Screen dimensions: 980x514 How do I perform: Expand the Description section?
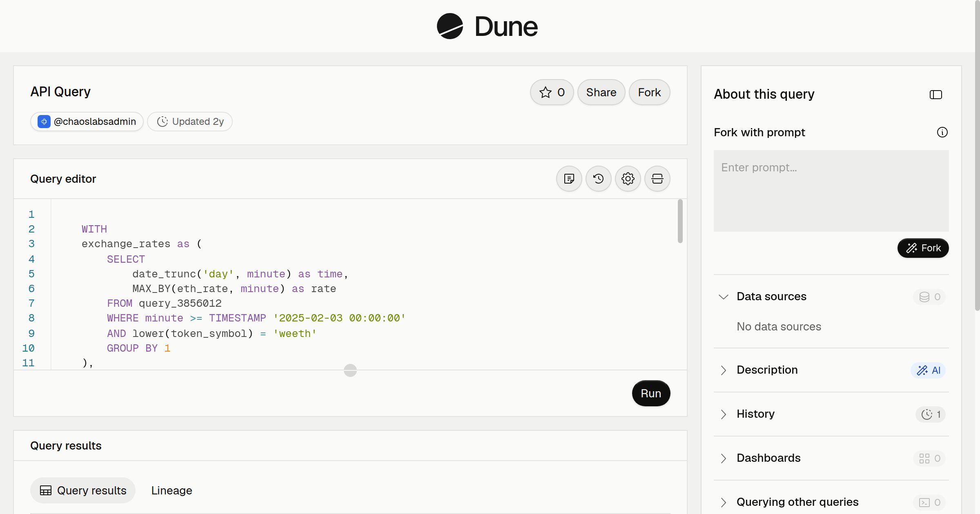(x=723, y=370)
